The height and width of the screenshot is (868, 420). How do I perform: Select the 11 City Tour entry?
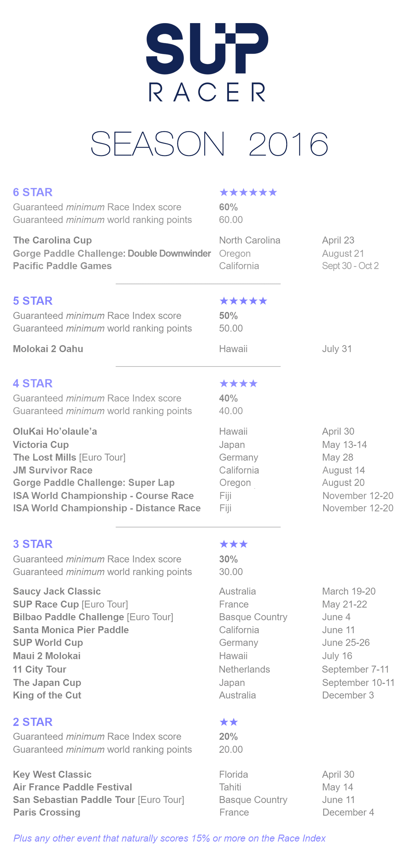tap(39, 669)
